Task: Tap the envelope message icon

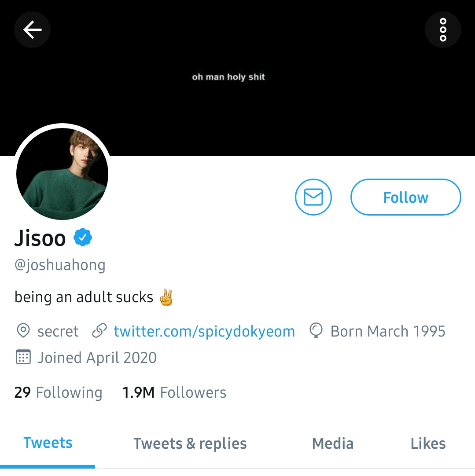Action: [x=313, y=197]
